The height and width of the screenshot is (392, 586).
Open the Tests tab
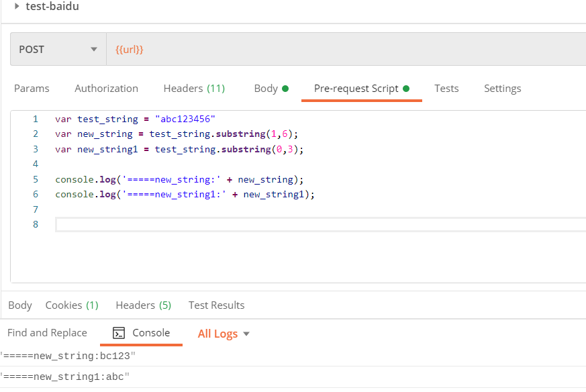(x=446, y=89)
